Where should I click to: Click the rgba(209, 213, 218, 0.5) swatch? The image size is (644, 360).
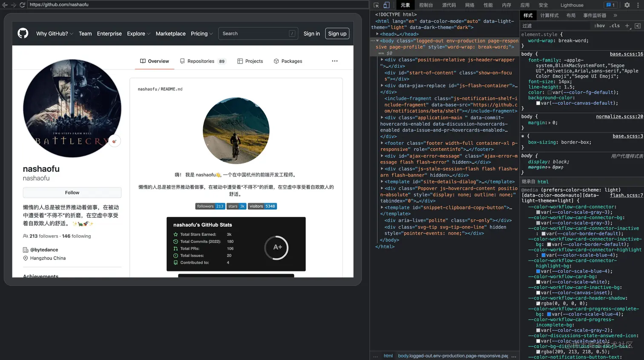tap(538, 352)
